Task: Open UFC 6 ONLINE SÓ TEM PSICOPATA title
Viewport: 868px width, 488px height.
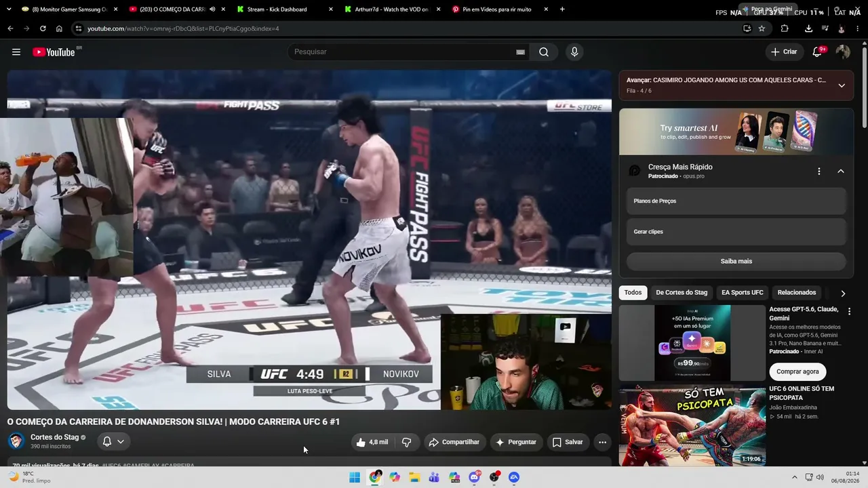Action: pos(802,393)
